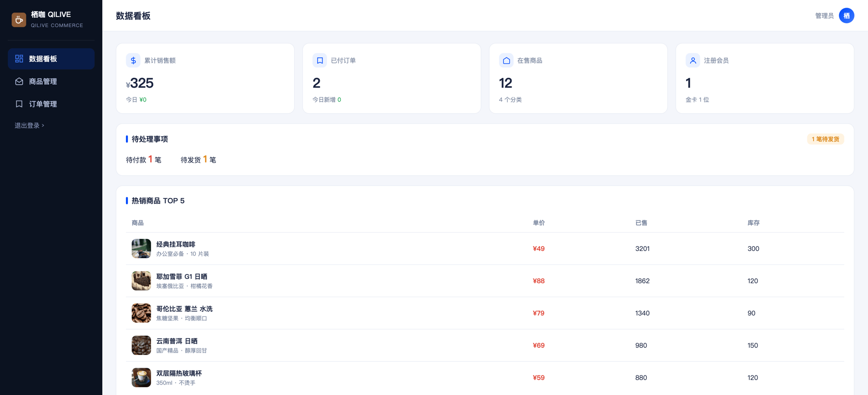
Task: Click the 管理员 label in header
Action: [x=825, y=16]
